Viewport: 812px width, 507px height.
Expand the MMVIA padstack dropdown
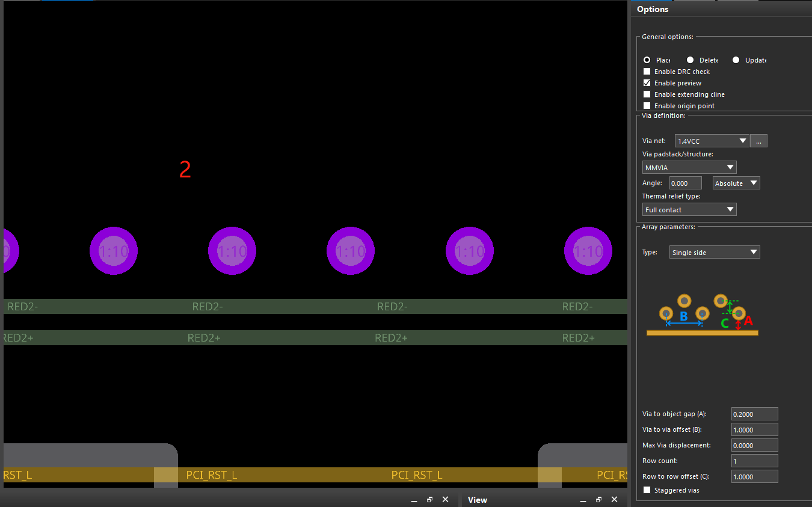[689, 167]
